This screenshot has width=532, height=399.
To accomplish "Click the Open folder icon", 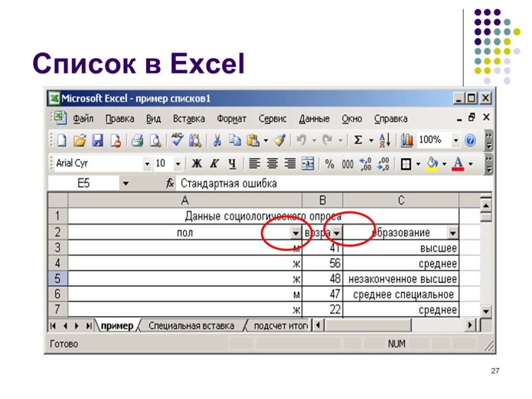I will tap(79, 140).
